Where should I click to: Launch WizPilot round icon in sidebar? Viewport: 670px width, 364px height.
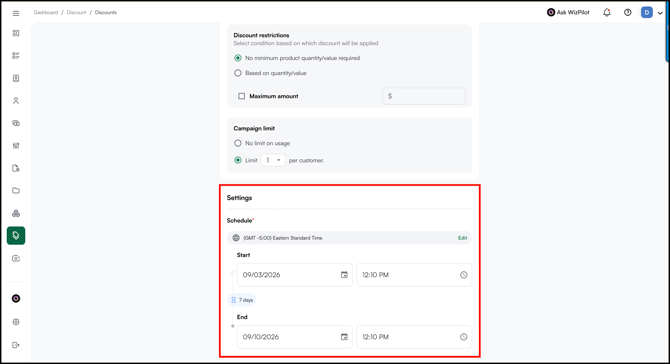(x=16, y=299)
